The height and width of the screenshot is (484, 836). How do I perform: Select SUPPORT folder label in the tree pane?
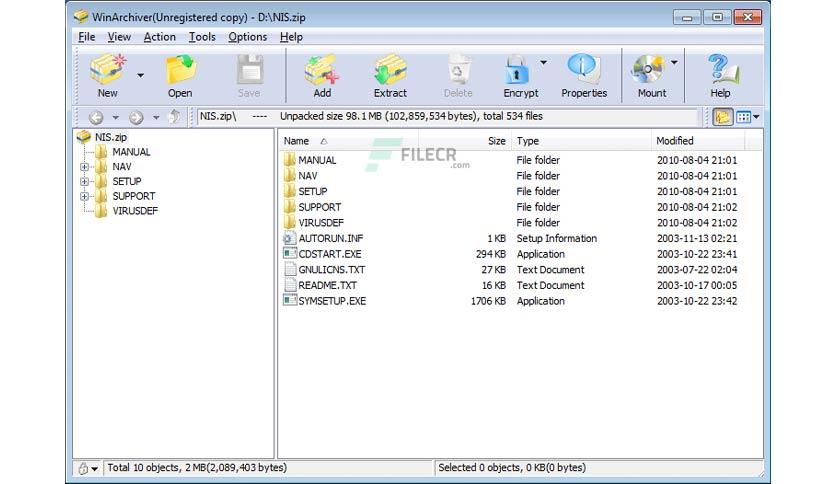coord(133,196)
